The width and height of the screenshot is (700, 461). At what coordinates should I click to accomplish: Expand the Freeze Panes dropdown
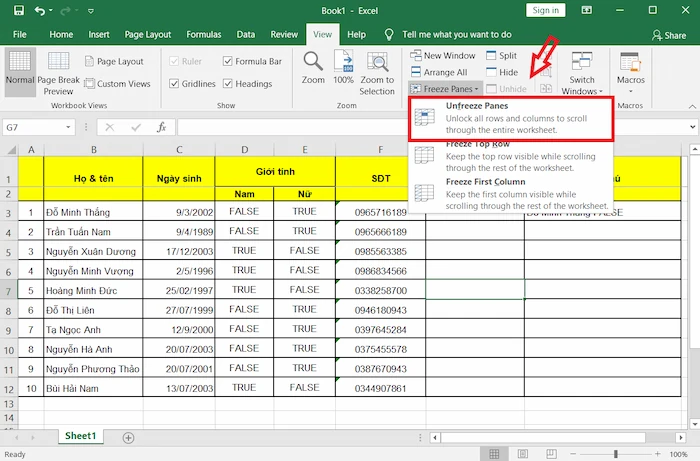pyautogui.click(x=445, y=88)
